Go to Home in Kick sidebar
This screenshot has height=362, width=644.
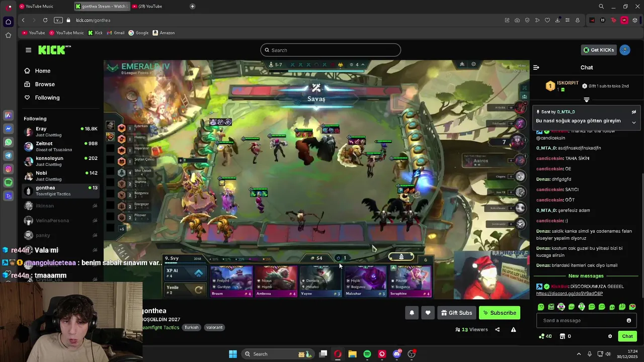point(38,71)
